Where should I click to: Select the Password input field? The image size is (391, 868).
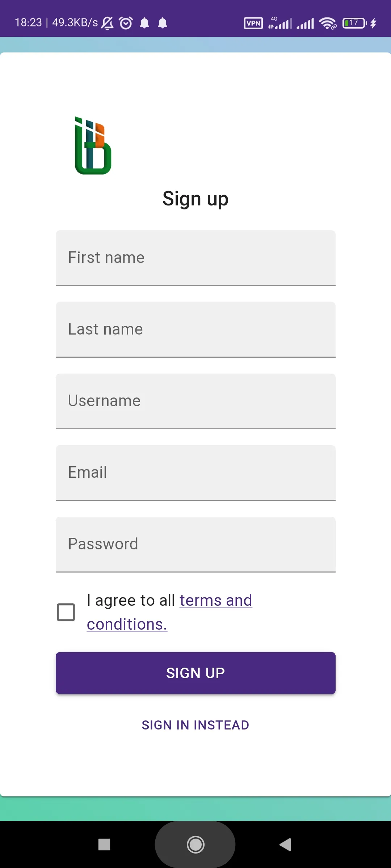point(195,544)
